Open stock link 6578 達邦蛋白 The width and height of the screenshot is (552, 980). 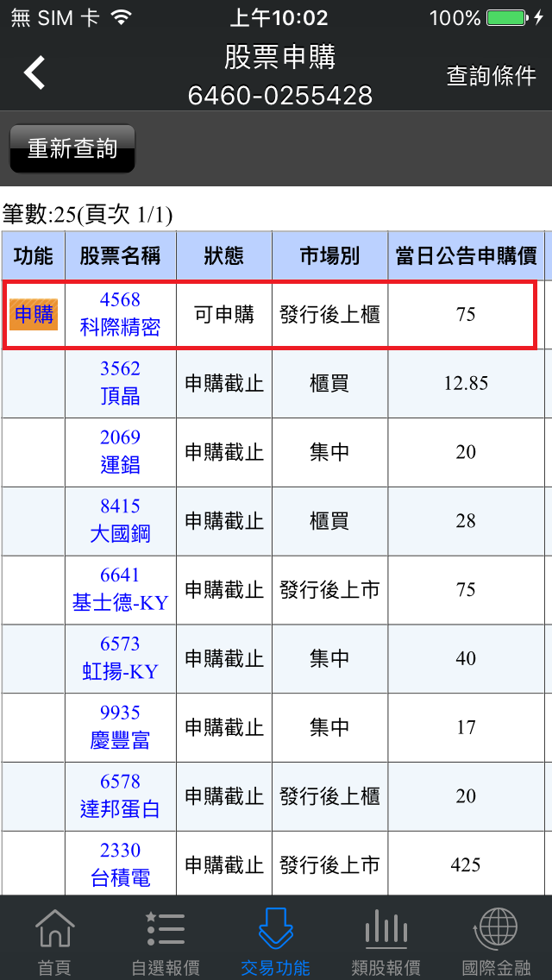pyautogui.click(x=120, y=795)
